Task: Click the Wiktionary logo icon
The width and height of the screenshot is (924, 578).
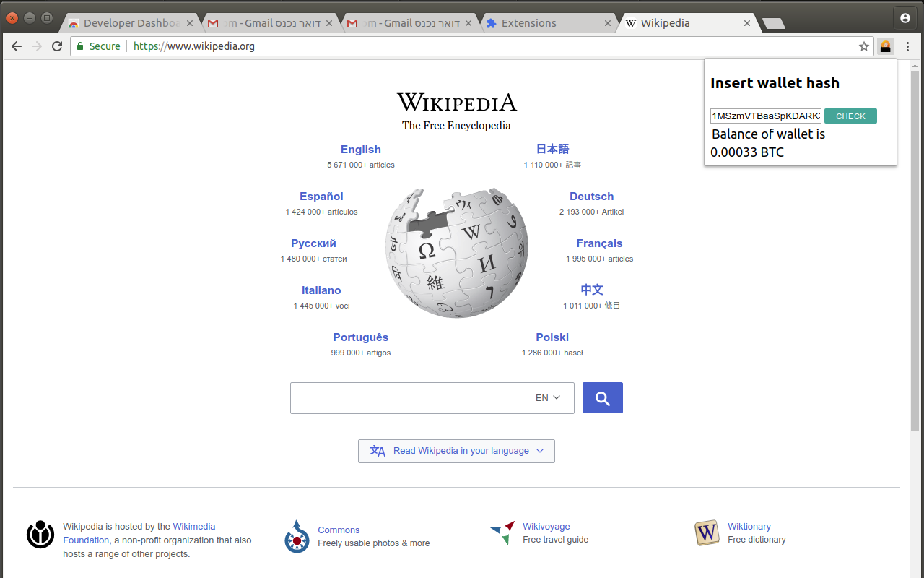Action: click(707, 533)
